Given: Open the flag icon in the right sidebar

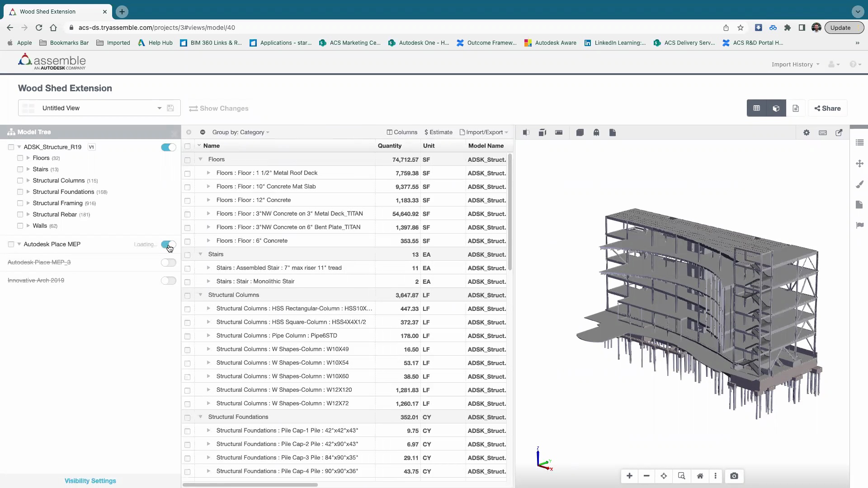Looking at the screenshot, I should pyautogui.click(x=860, y=225).
